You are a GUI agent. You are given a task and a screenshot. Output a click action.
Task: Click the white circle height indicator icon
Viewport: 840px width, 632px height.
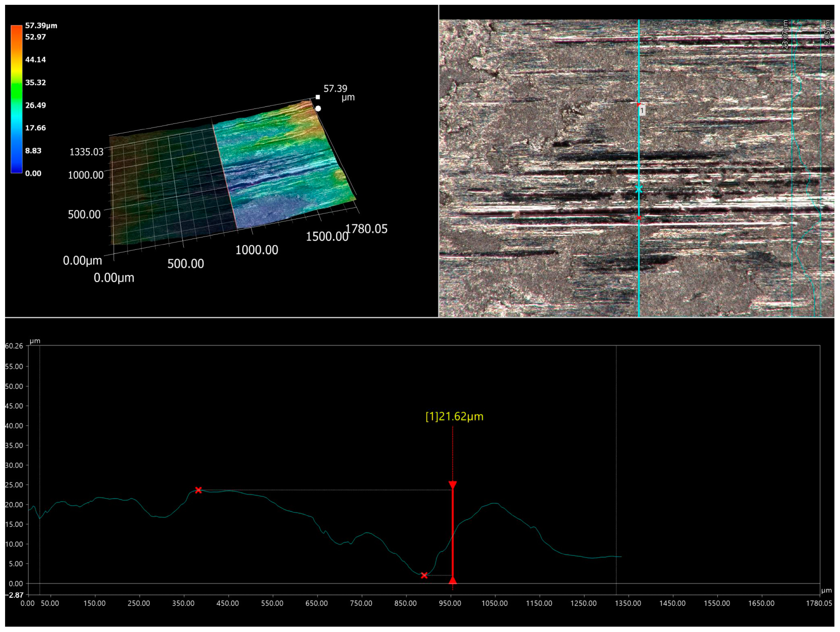[x=318, y=109]
